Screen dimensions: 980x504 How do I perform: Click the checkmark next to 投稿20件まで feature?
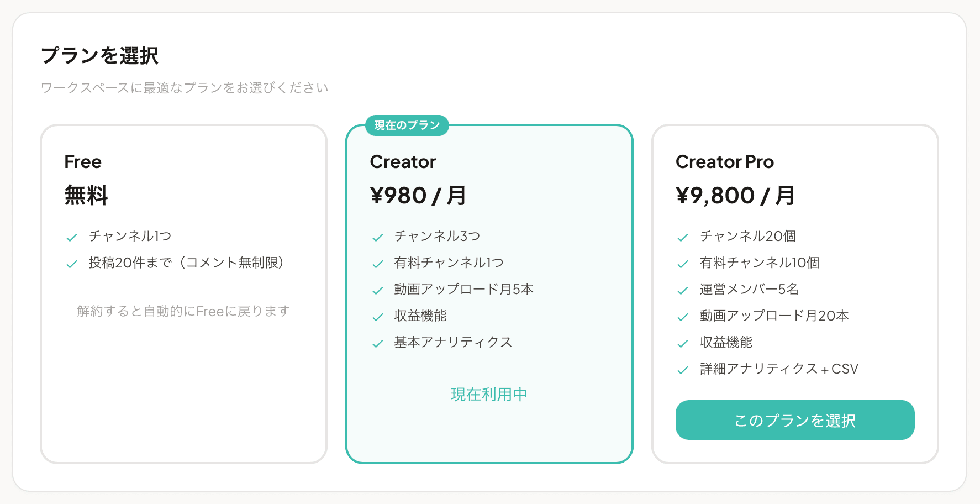tap(71, 264)
